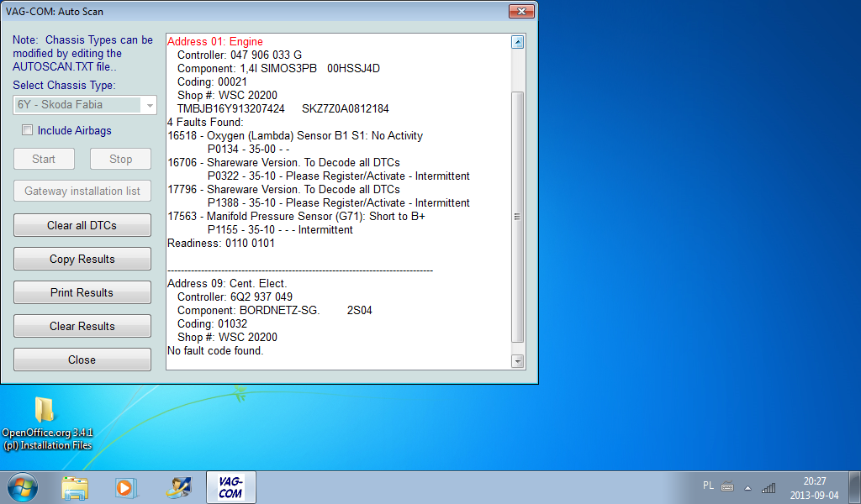Click the results vertical scrollbar thumb
The width and height of the screenshot is (861, 504).
(517, 217)
